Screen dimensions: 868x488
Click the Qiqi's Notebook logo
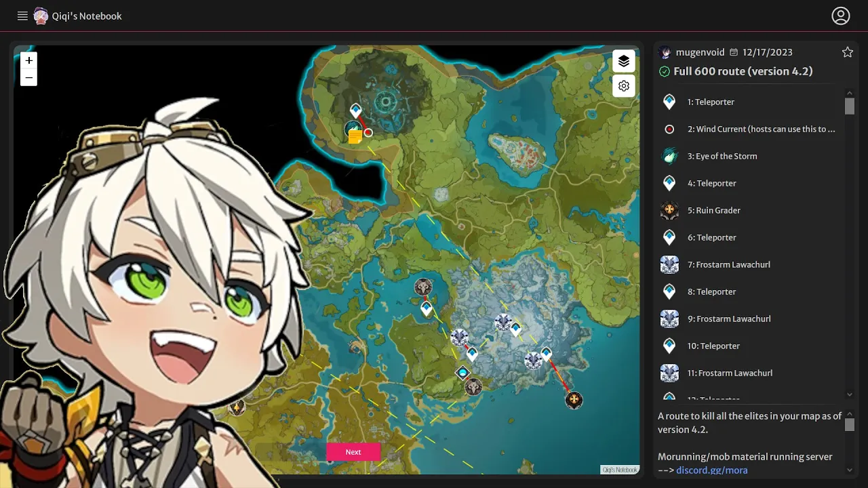click(x=41, y=16)
